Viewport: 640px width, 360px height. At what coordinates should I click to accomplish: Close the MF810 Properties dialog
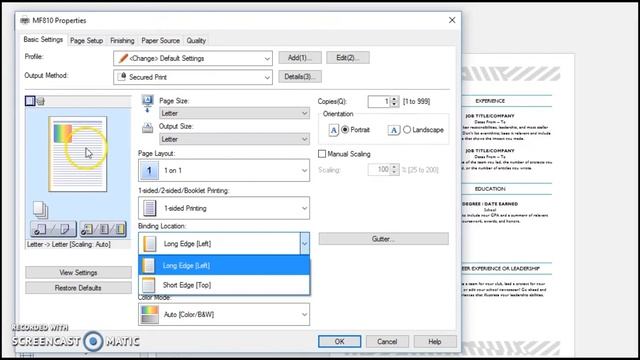pos(452,20)
